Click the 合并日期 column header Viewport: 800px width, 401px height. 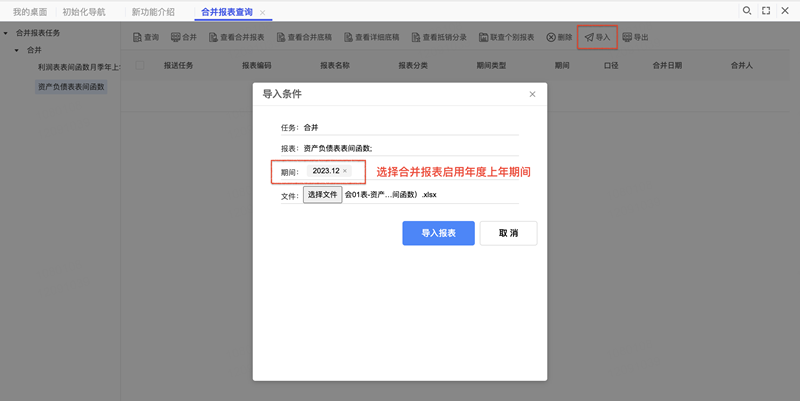click(667, 65)
